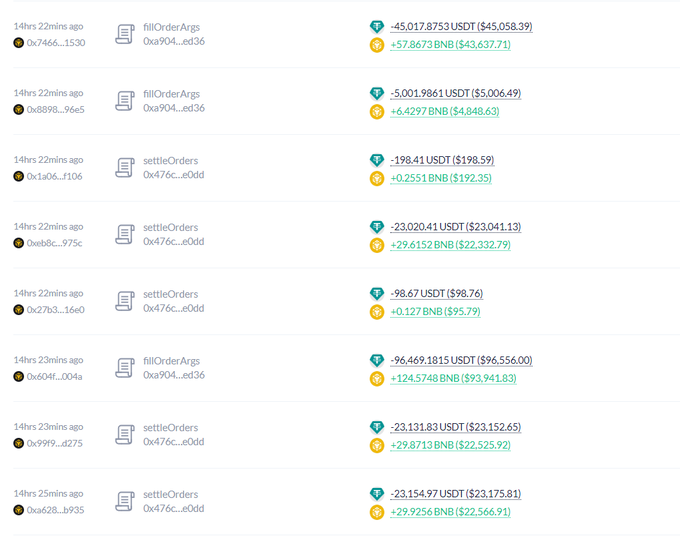Open transaction hash 0x27b3...16e0
The image size is (680, 540).
[56, 310]
